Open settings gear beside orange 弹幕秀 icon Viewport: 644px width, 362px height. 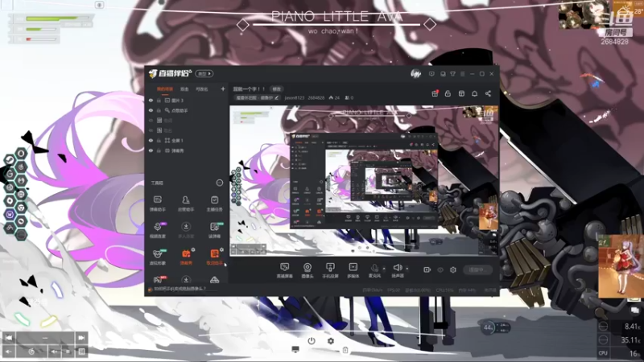[193, 249]
